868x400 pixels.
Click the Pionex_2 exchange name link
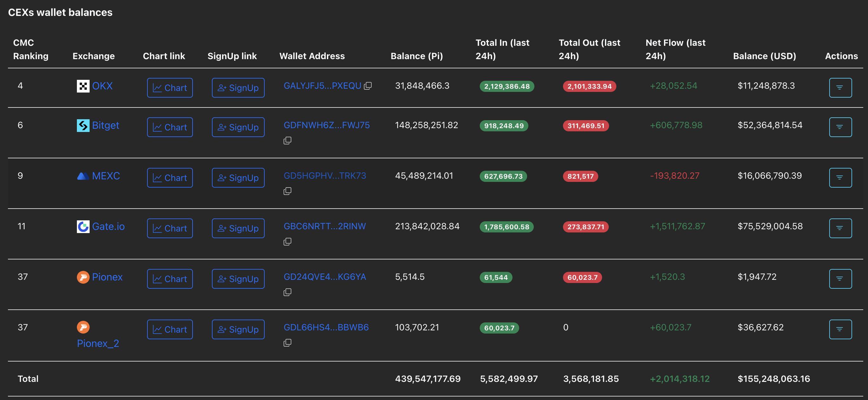pos(98,343)
